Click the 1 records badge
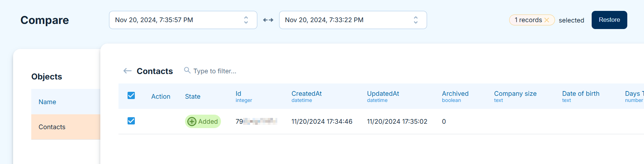This screenshot has height=164, width=644. coord(532,20)
